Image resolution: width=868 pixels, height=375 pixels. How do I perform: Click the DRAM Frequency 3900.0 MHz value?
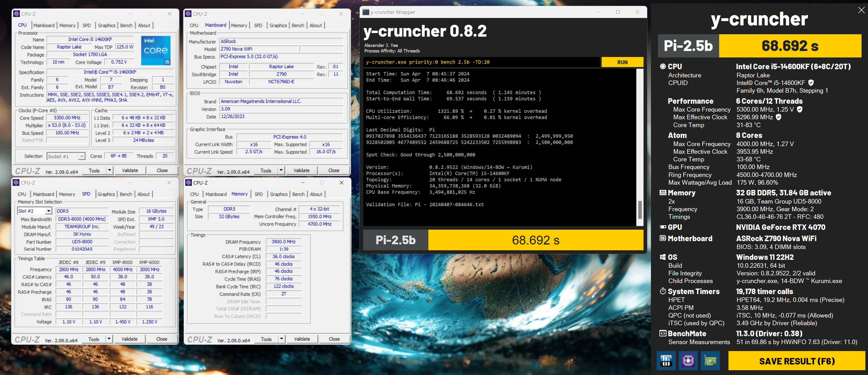(x=283, y=241)
